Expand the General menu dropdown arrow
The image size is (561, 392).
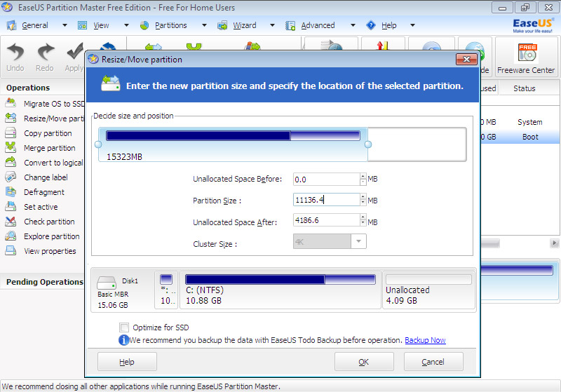click(x=65, y=25)
